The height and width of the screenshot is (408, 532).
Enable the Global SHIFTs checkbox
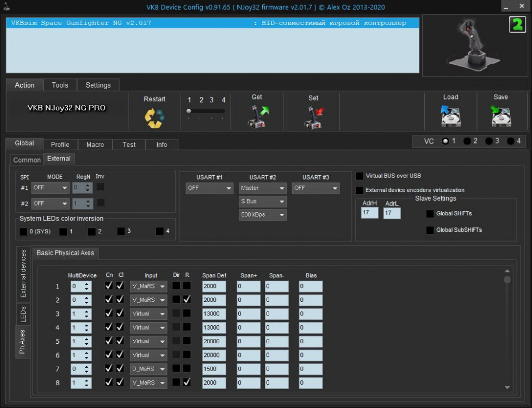(x=430, y=214)
